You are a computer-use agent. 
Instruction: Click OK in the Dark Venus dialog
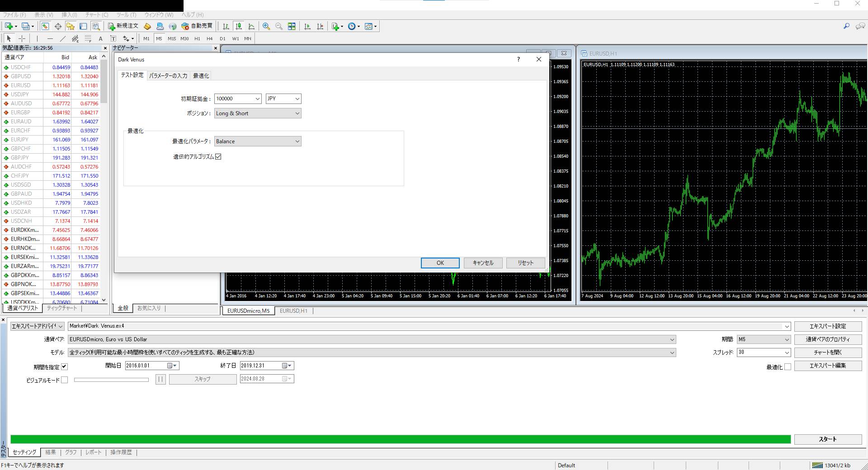pyautogui.click(x=440, y=263)
